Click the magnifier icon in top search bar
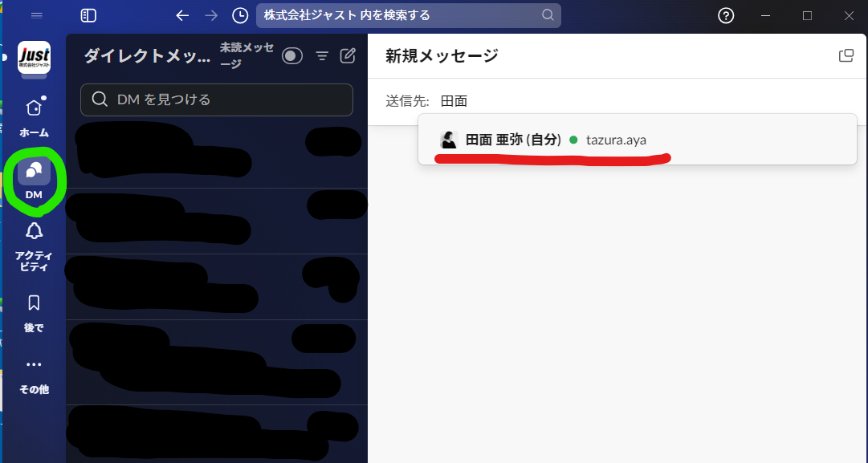The height and width of the screenshot is (463, 868). coord(548,15)
